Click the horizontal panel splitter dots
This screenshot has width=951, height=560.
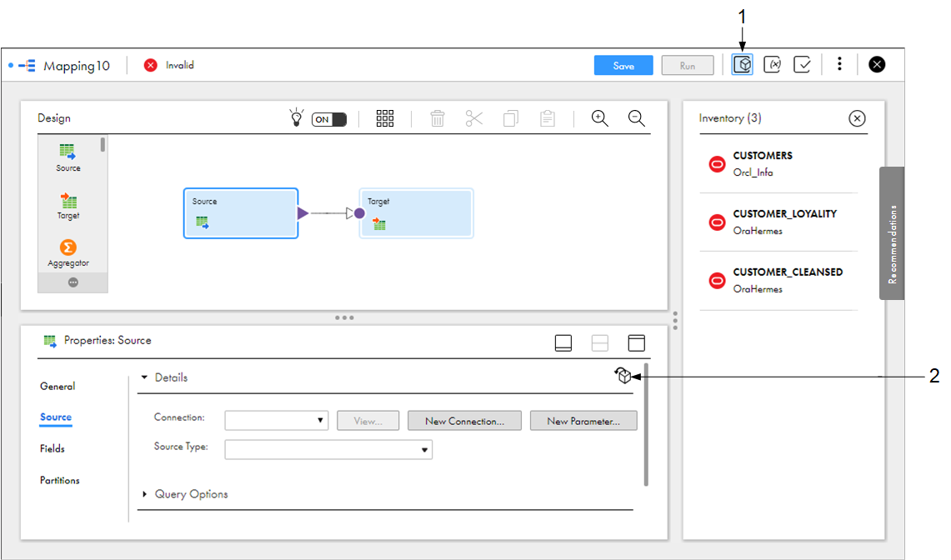point(344,317)
